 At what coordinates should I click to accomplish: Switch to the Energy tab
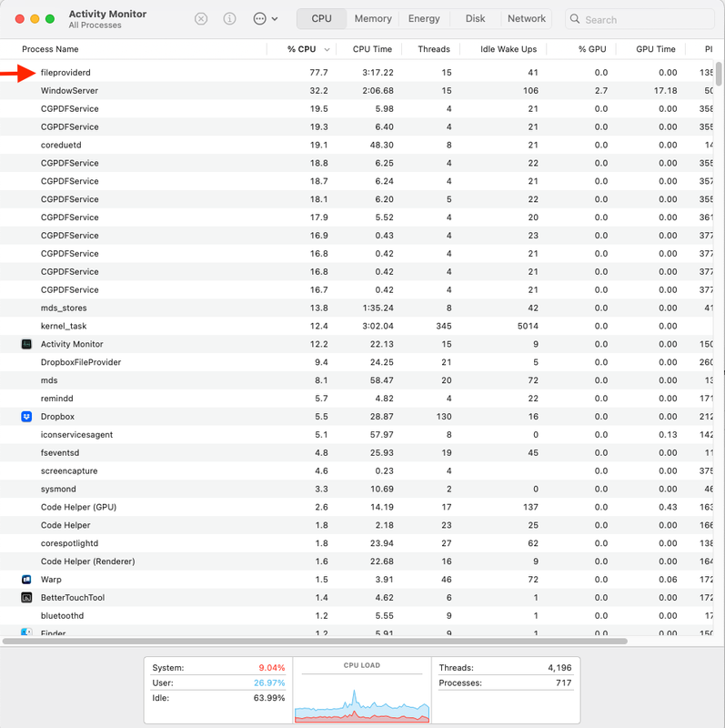click(424, 19)
